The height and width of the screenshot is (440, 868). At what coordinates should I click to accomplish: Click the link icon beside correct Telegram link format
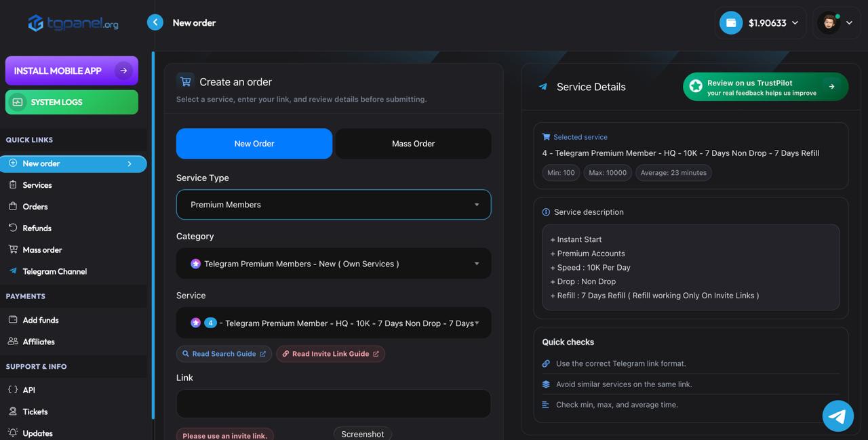tap(546, 363)
